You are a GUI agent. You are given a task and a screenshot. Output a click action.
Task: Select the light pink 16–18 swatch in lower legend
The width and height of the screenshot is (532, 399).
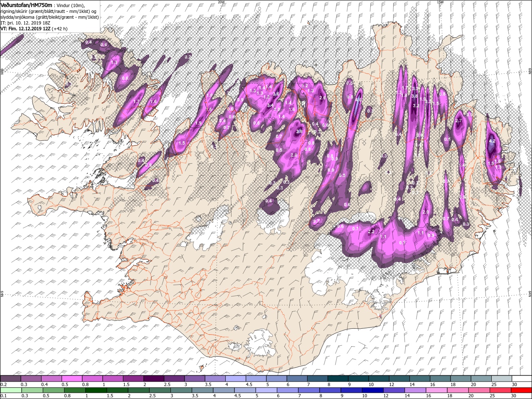[x=436, y=390]
